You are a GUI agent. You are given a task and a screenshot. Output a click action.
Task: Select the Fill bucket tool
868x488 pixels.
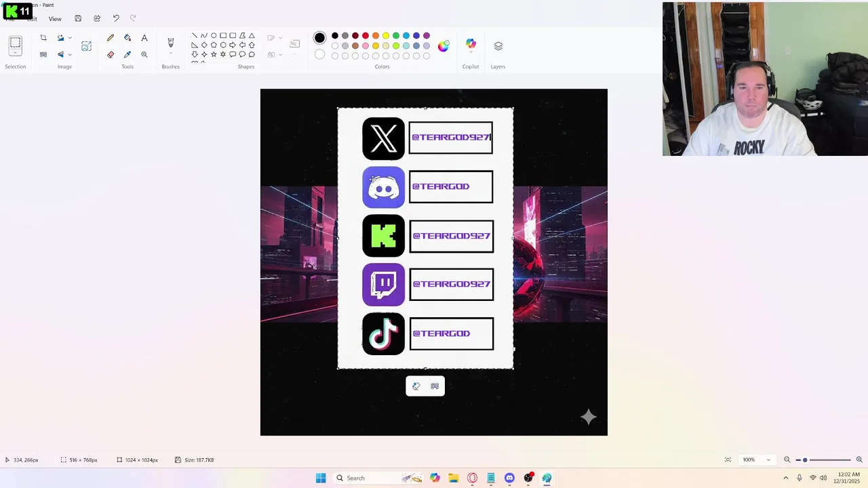pyautogui.click(x=127, y=38)
